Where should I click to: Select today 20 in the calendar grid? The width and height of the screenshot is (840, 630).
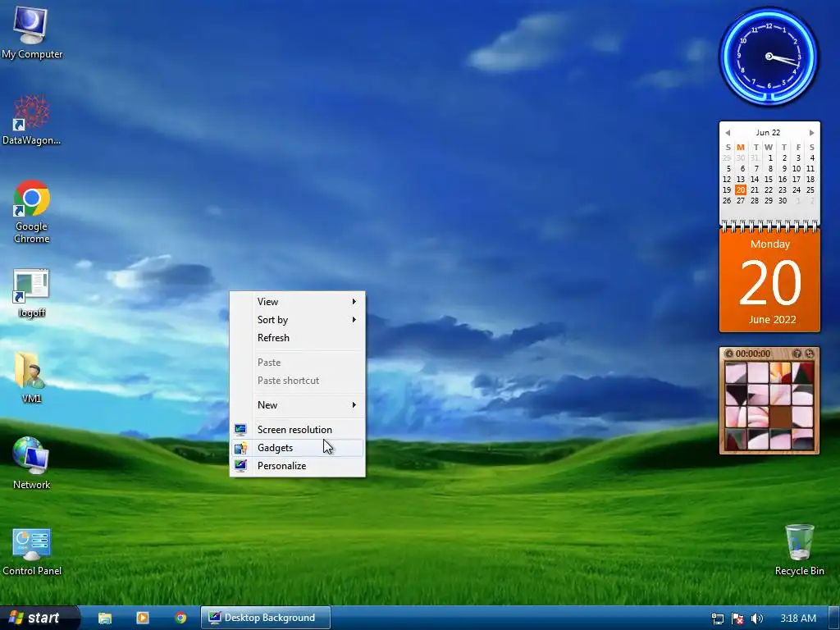point(741,189)
